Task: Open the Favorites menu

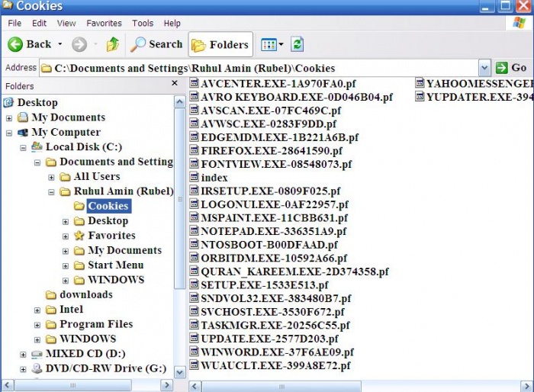Action: pos(104,23)
